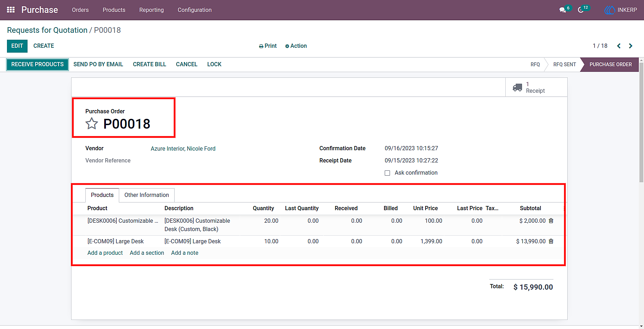Viewport: 644px width, 329px height.
Task: Open the Reporting menu
Action: (x=152, y=10)
